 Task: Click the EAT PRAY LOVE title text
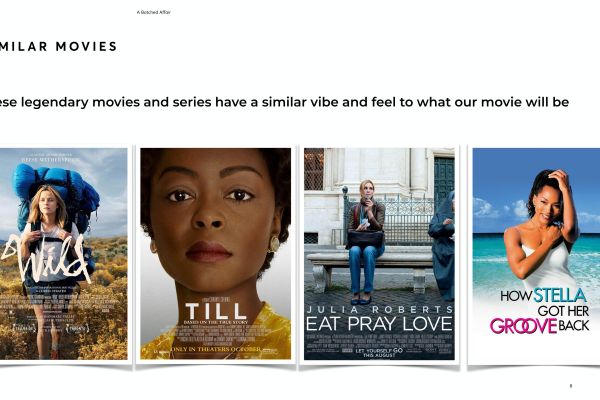click(x=379, y=324)
